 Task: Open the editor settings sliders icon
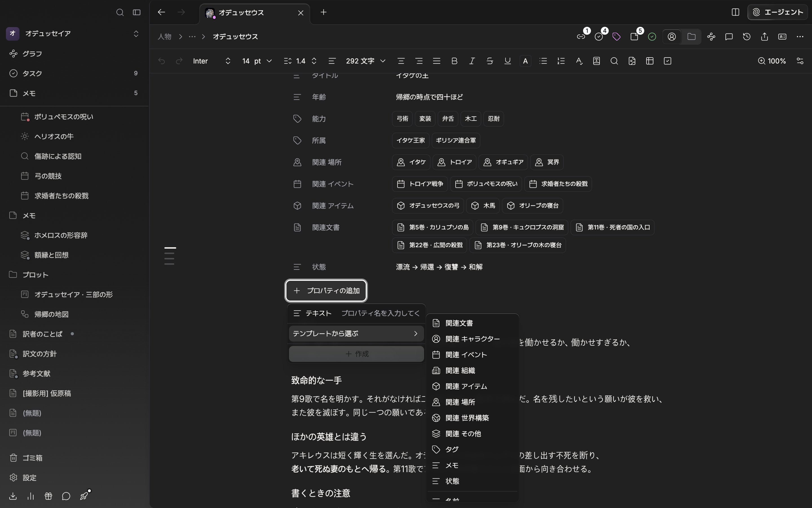click(800, 61)
